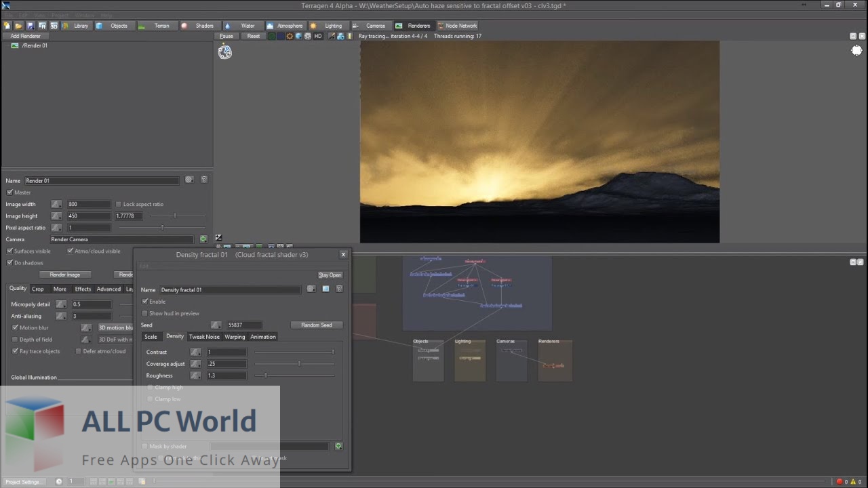Open the Scale tab in Density fractal
Screen dimensions: 868x488
point(151,337)
